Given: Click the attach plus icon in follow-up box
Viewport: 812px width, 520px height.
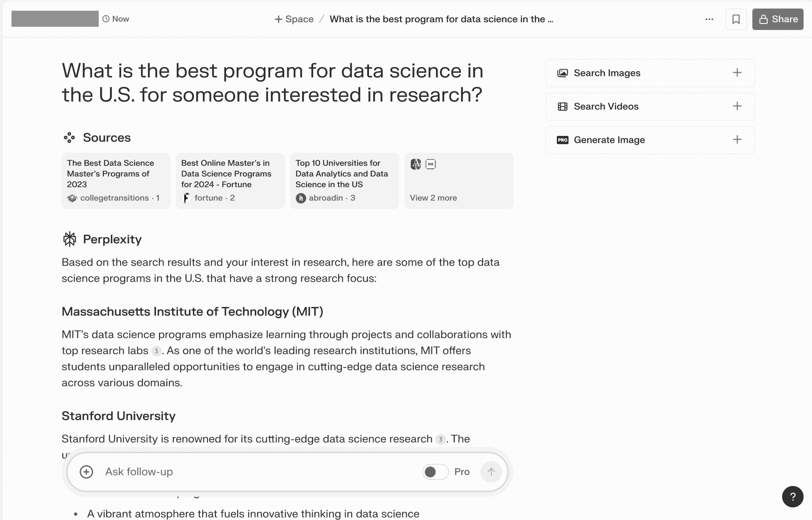Looking at the screenshot, I should tap(86, 472).
